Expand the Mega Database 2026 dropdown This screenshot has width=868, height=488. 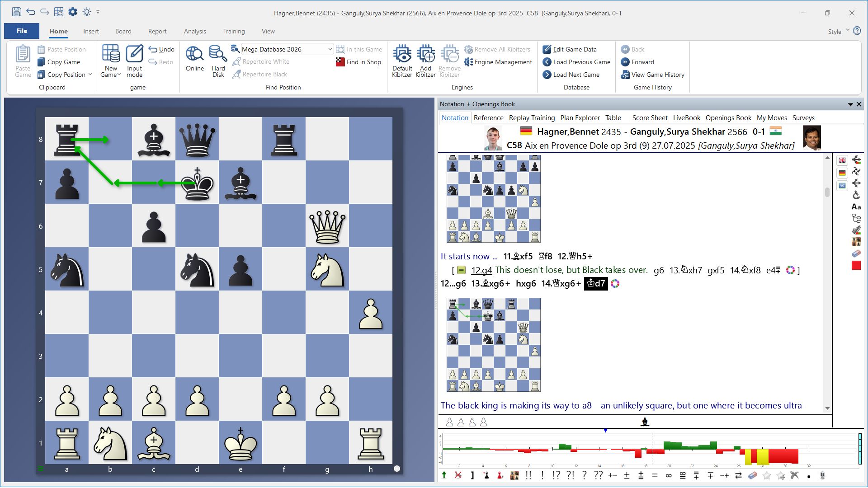point(330,49)
